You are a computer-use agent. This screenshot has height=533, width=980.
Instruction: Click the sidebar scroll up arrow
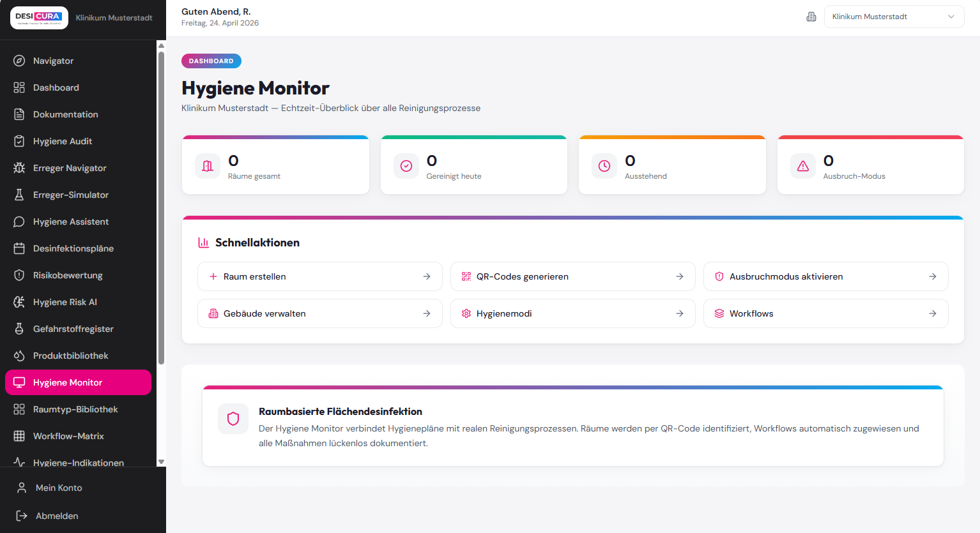click(x=161, y=45)
